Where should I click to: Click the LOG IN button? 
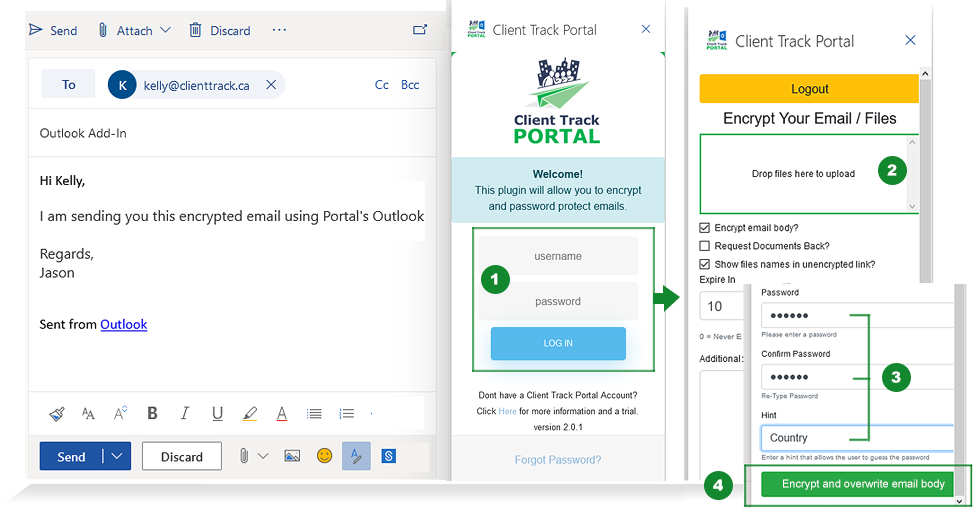(558, 343)
